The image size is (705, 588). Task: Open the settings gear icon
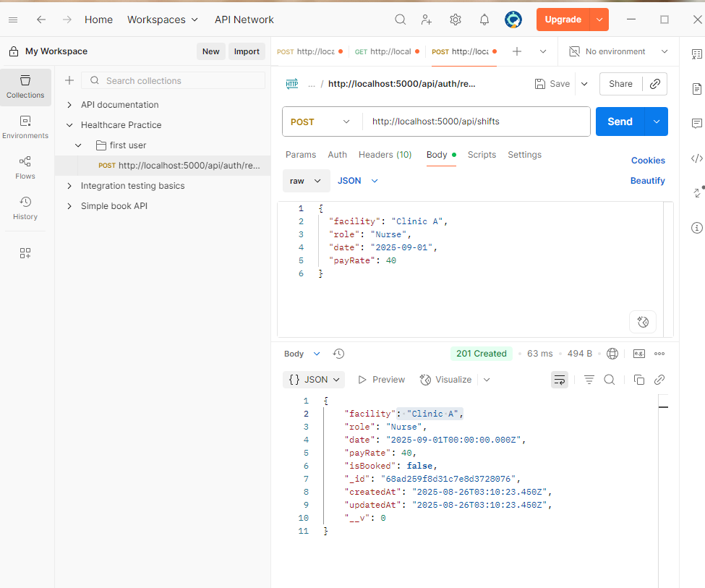tap(456, 20)
